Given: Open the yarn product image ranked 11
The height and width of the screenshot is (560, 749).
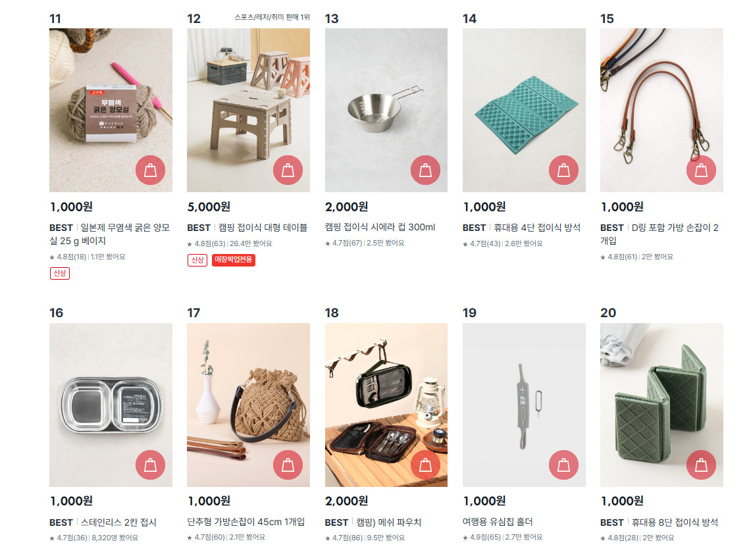Looking at the screenshot, I should (x=111, y=110).
